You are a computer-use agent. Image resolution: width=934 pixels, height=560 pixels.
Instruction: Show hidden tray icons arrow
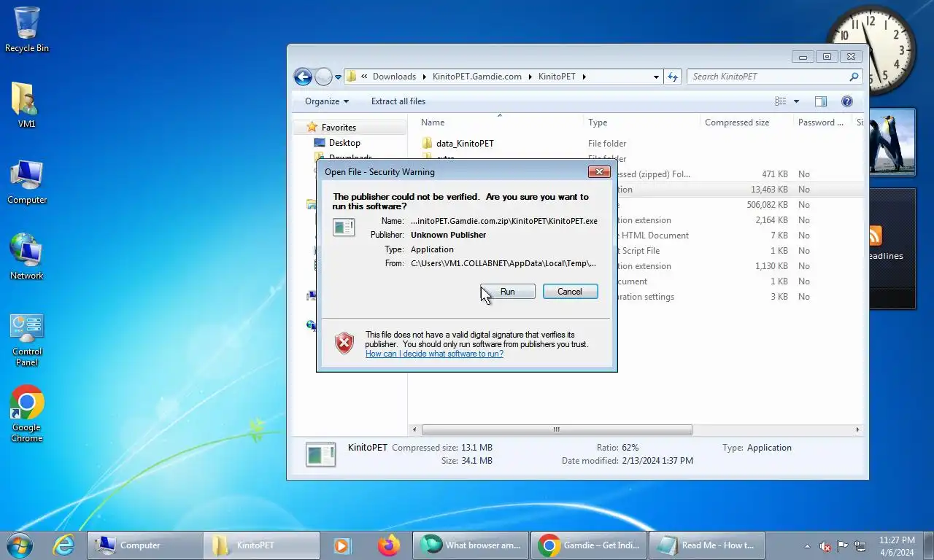807,546
